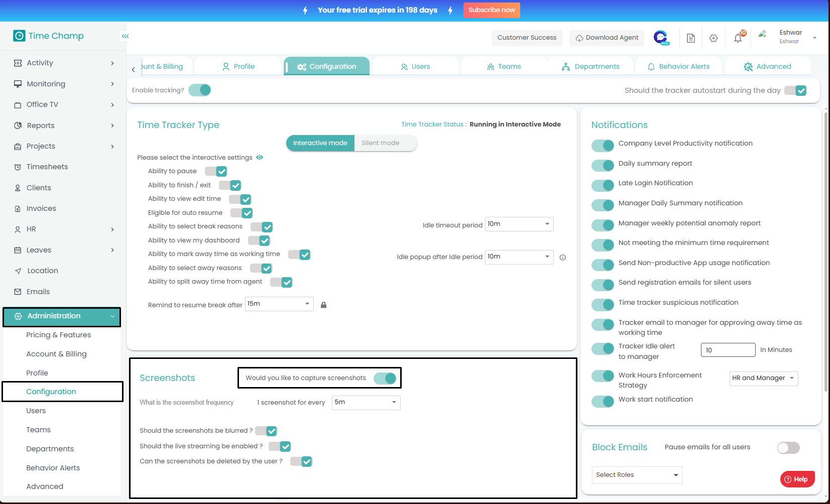
Task: Toggle Ability to finish / exit
Action: click(x=230, y=185)
